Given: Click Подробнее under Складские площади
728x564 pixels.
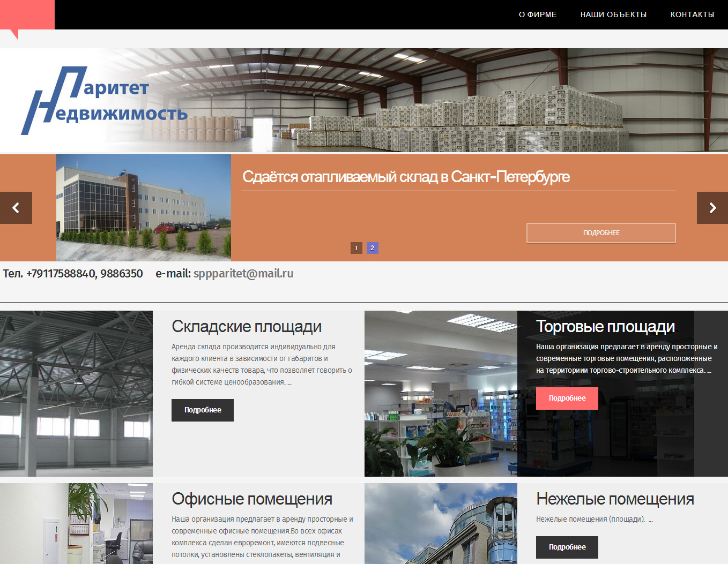Looking at the screenshot, I should point(203,410).
